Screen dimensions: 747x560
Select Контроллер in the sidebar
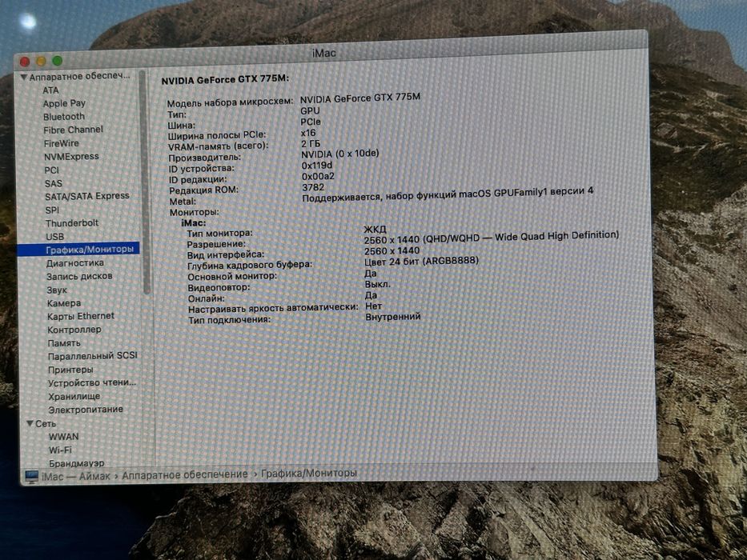pyautogui.click(x=74, y=330)
